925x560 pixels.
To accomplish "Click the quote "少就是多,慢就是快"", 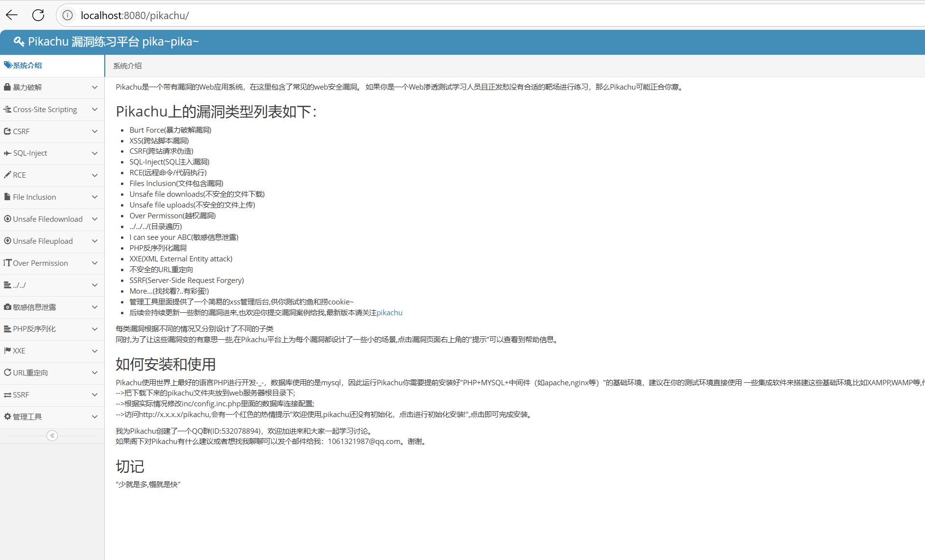I will coord(148,484).
